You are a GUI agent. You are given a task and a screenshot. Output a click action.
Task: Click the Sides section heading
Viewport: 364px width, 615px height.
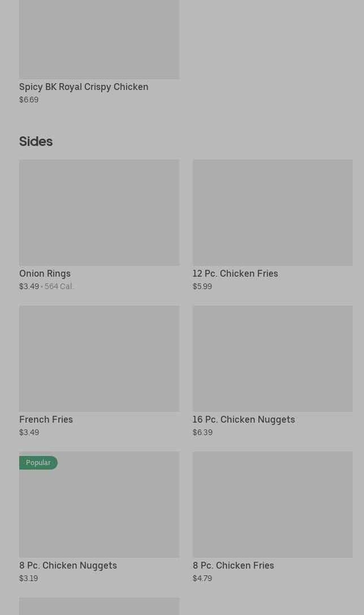(36, 141)
